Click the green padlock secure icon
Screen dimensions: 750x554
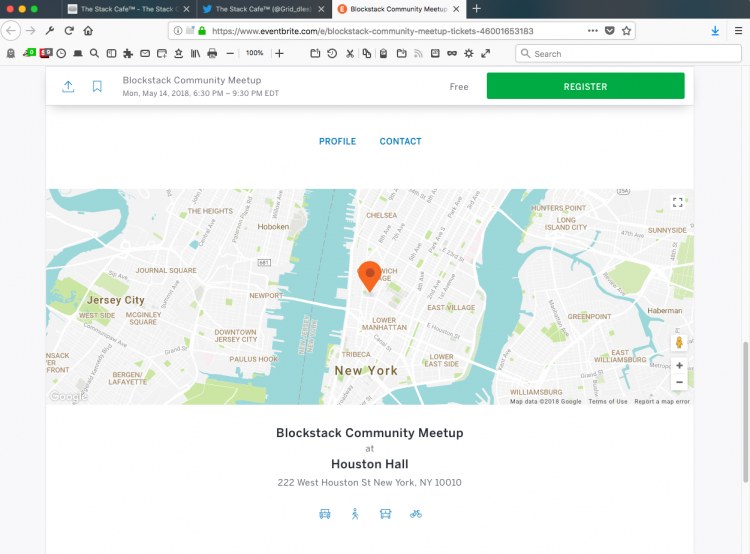pos(202,31)
